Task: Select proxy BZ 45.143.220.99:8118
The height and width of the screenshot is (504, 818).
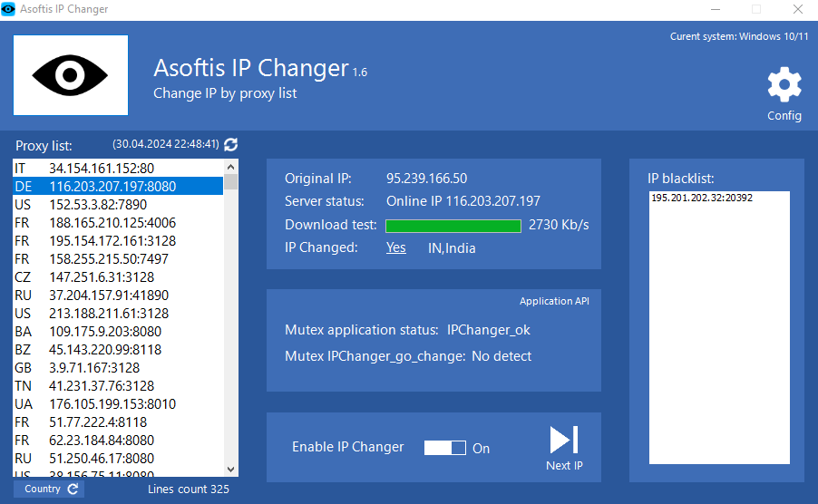Action: (x=118, y=350)
